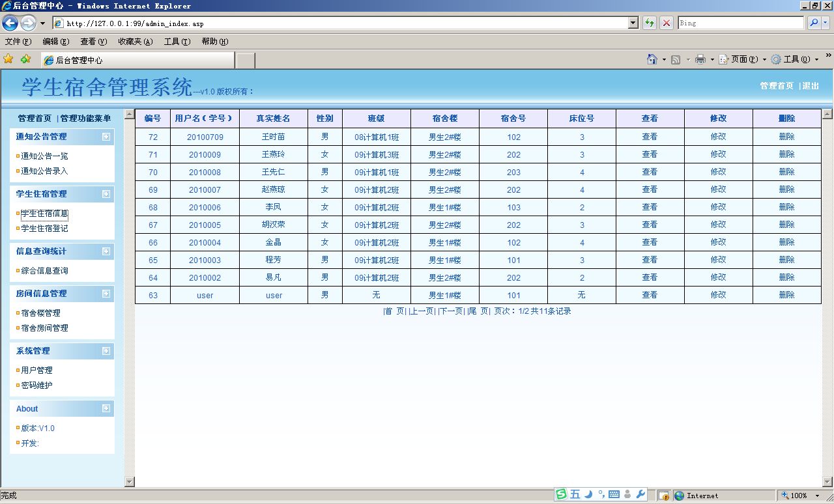The width and height of the screenshot is (834, 504).
Task: Collapse the 房间信息管理 sidebar section
Action: coord(106,294)
